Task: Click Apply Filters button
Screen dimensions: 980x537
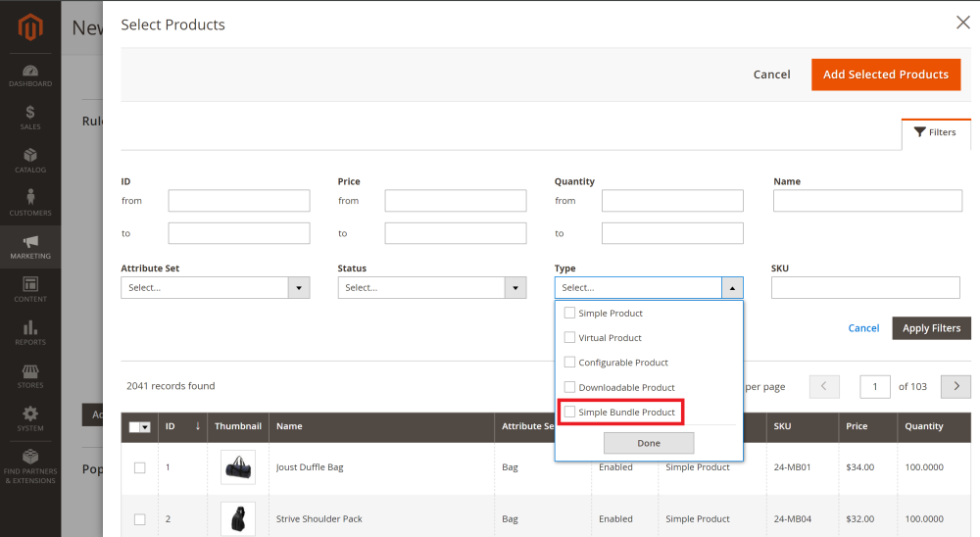Action: coord(931,328)
